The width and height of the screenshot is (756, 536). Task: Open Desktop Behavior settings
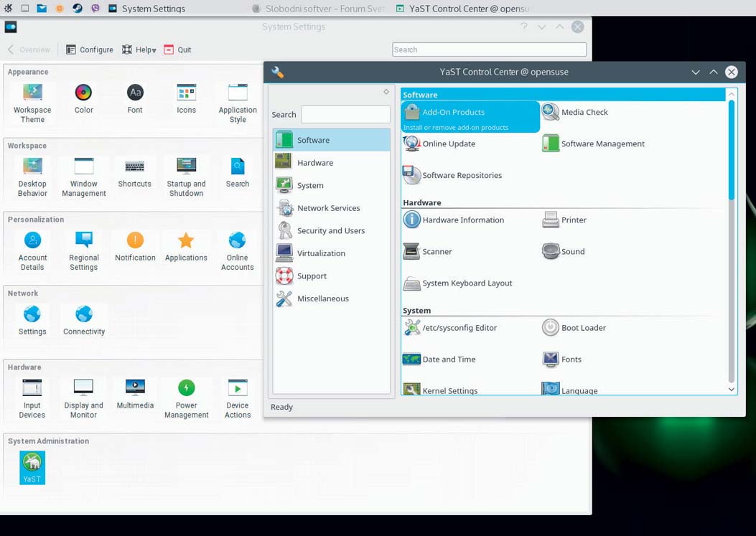coord(32,177)
